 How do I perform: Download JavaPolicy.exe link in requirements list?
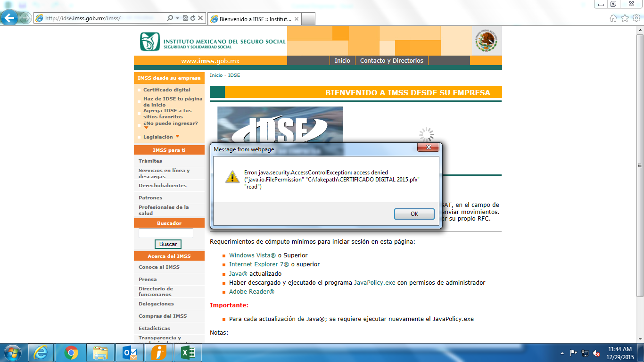coord(375,282)
